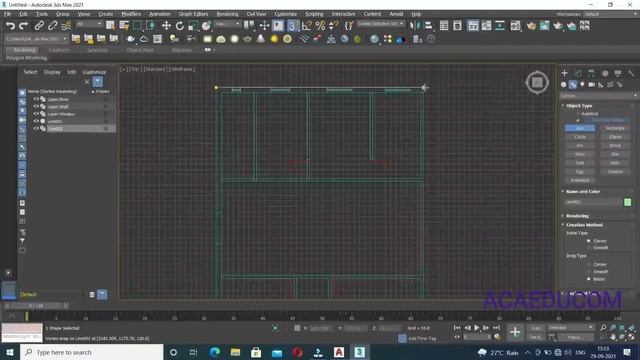The width and height of the screenshot is (640, 360).
Task: Open the Material Editor icon
Action: (516, 26)
